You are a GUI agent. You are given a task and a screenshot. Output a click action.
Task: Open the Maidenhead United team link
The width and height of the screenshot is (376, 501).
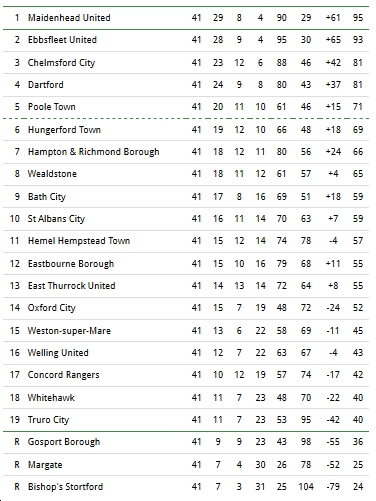pos(69,18)
